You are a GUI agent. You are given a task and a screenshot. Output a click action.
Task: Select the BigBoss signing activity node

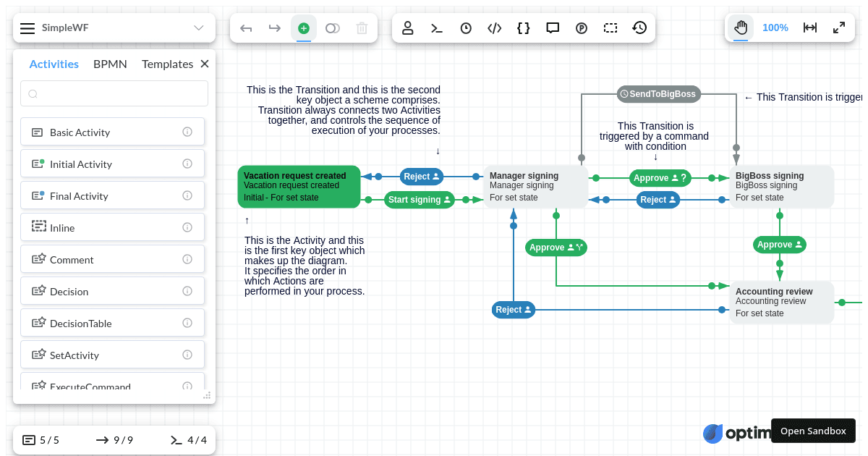coord(782,187)
